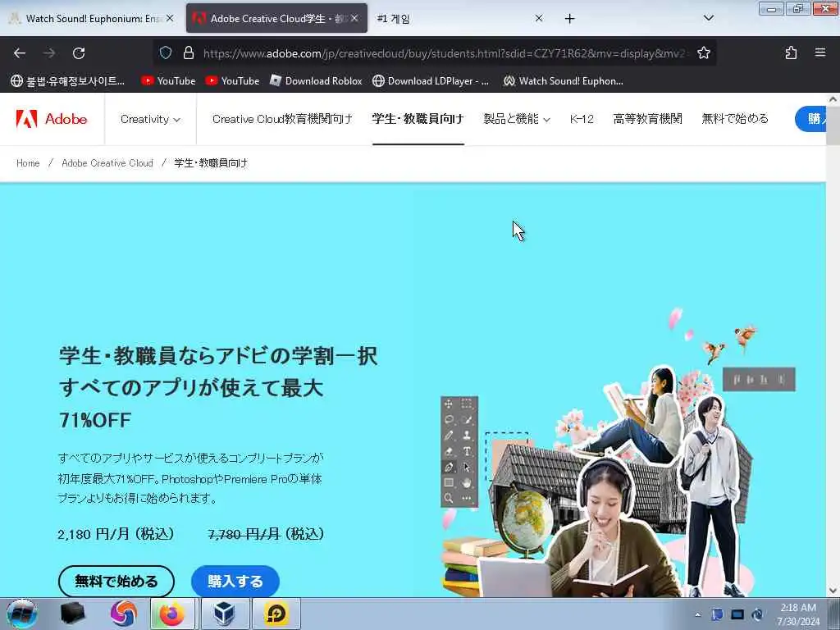This screenshot has width=840, height=630.
Task: Go back with the browser back arrow
Action: (x=20, y=53)
